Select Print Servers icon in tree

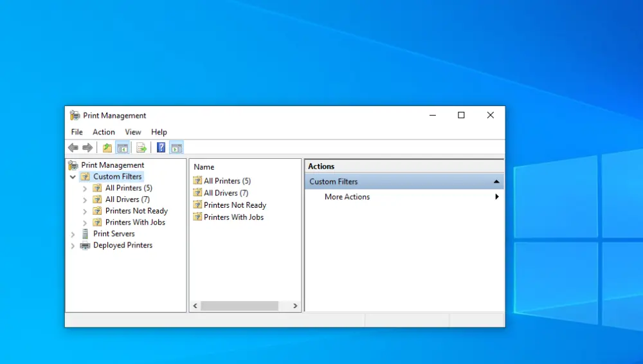click(85, 234)
